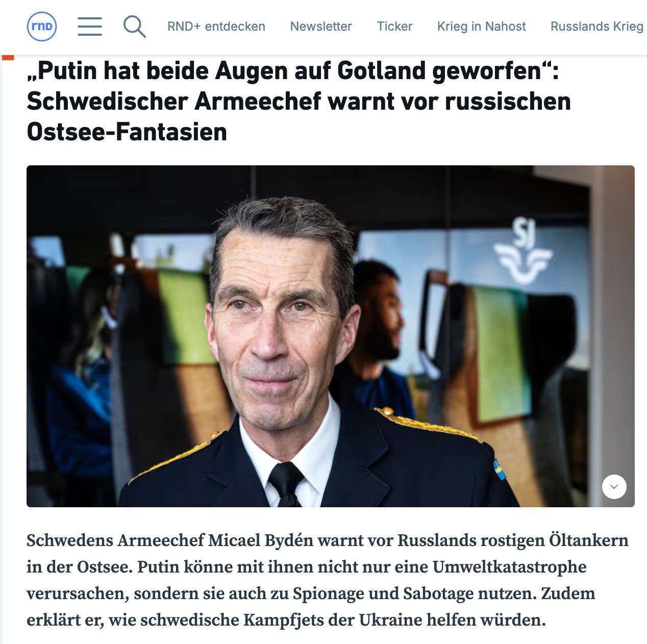Open the RND home logo
The image size is (647, 644).
click(x=42, y=26)
